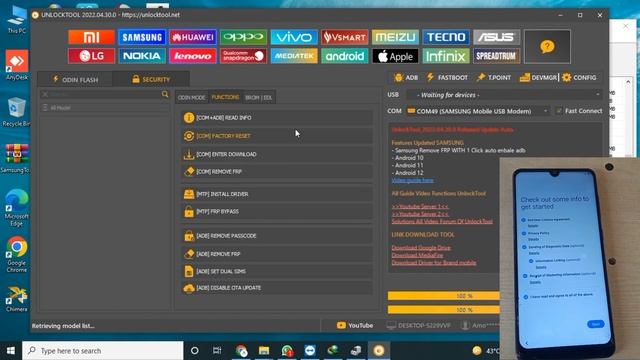
Task: Select the Lenovo brand logo
Action: (x=193, y=56)
